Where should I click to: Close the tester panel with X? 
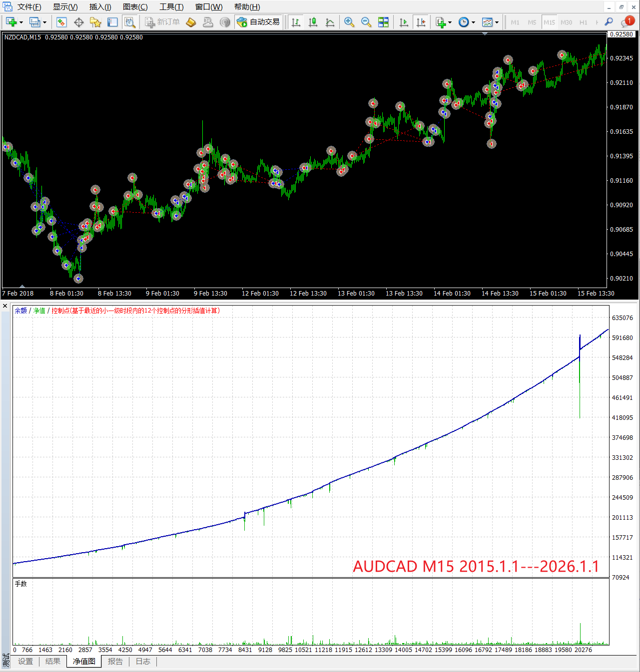5,306
